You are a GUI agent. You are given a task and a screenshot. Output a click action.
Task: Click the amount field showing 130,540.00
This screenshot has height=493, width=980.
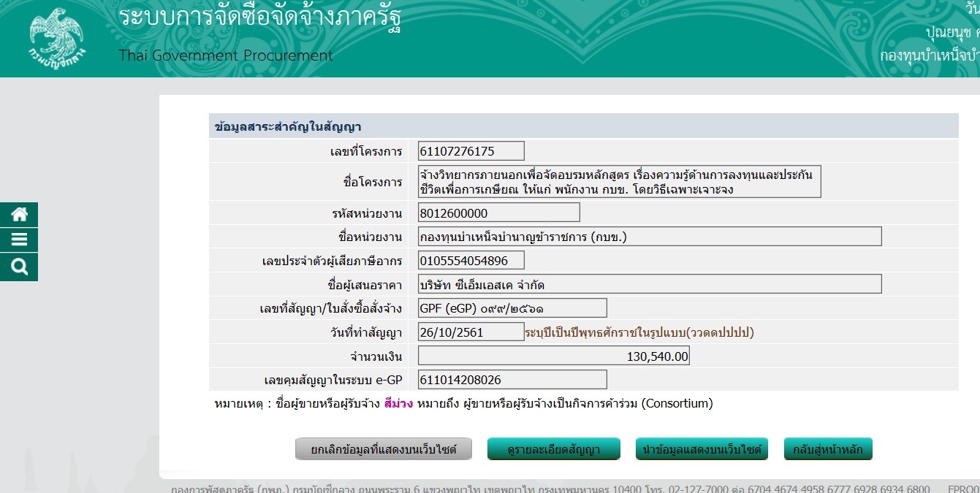(553, 356)
